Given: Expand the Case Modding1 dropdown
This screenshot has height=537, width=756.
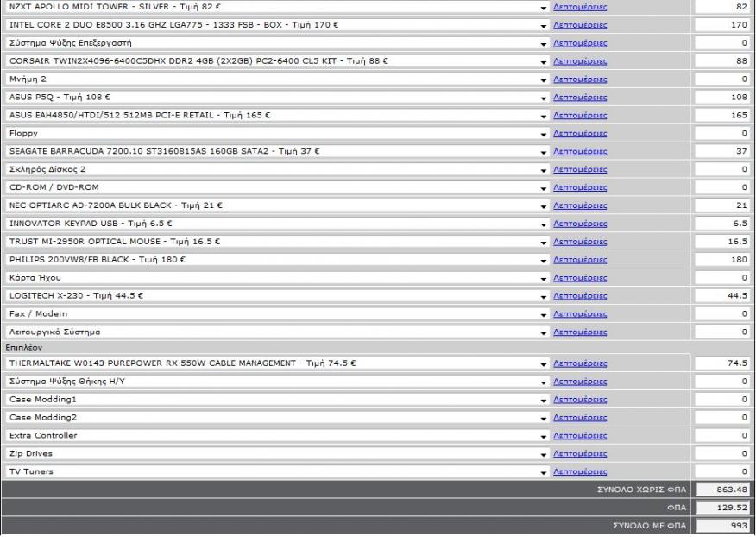Looking at the screenshot, I should pyautogui.click(x=276, y=400).
